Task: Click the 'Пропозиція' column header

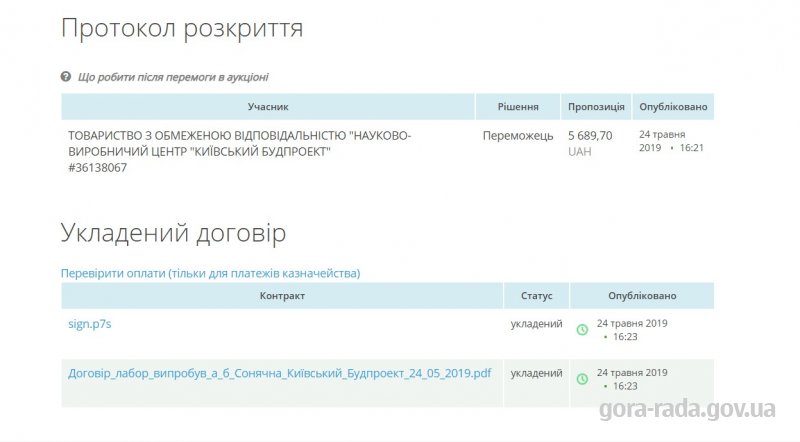Action: pos(596,107)
